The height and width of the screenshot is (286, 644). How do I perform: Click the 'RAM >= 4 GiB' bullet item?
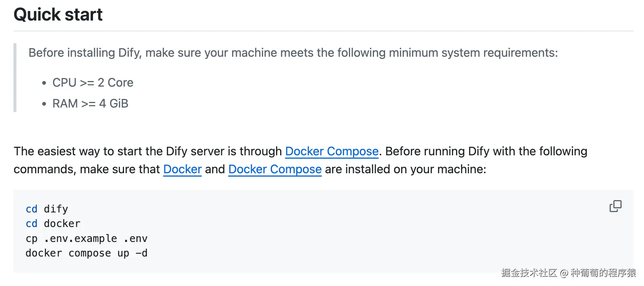[x=90, y=103]
